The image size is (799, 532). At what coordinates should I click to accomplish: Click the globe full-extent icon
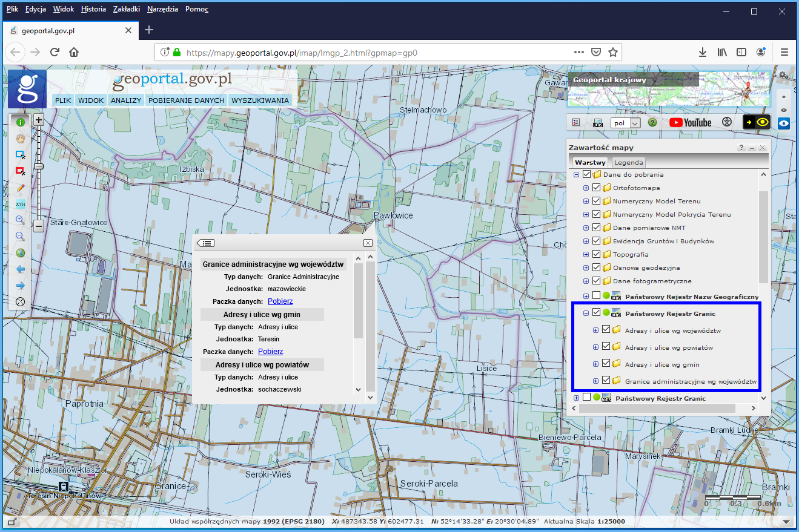(21, 253)
